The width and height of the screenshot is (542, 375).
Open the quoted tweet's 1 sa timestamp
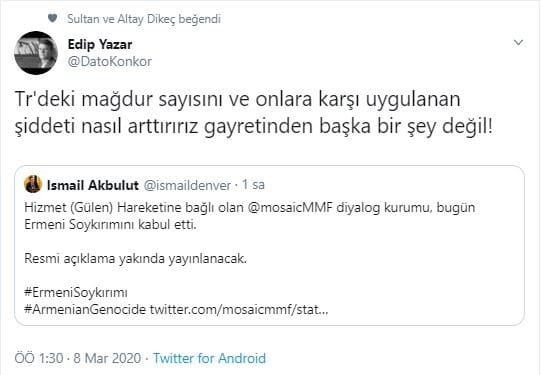click(253, 185)
